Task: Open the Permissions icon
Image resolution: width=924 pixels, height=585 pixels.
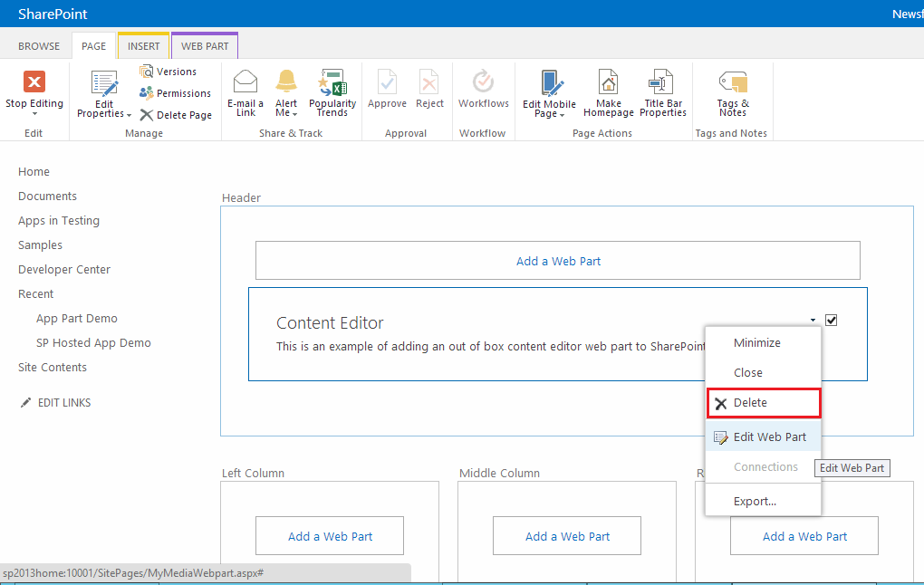Action: [175, 92]
